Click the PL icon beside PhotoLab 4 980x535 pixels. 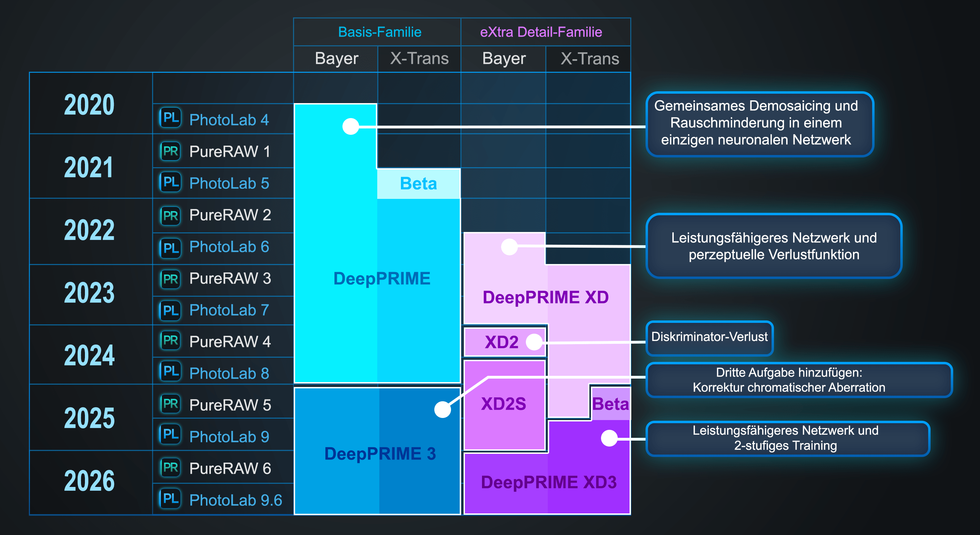click(170, 118)
